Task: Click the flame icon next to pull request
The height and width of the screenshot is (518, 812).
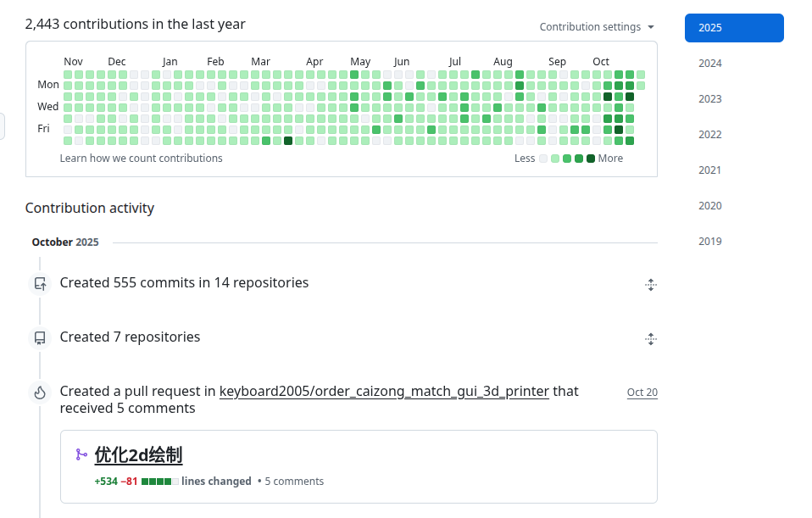Action: [x=39, y=393]
